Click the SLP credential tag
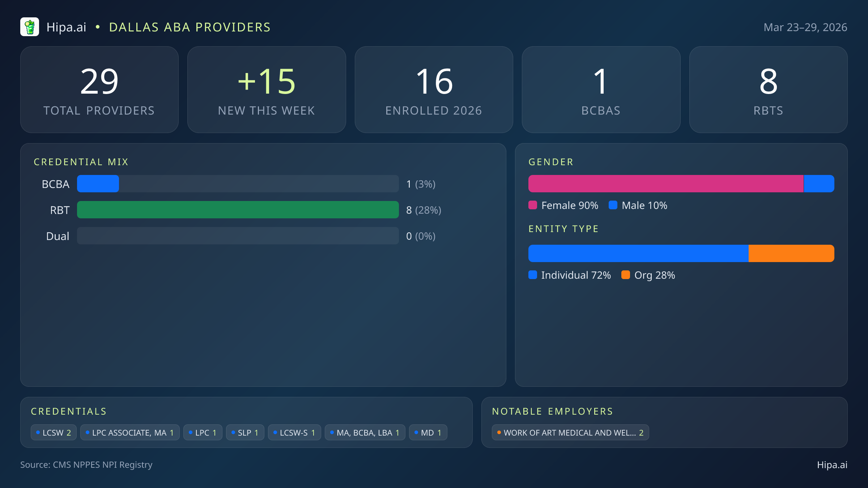Screen dimensions: 868x488 (x=245, y=433)
